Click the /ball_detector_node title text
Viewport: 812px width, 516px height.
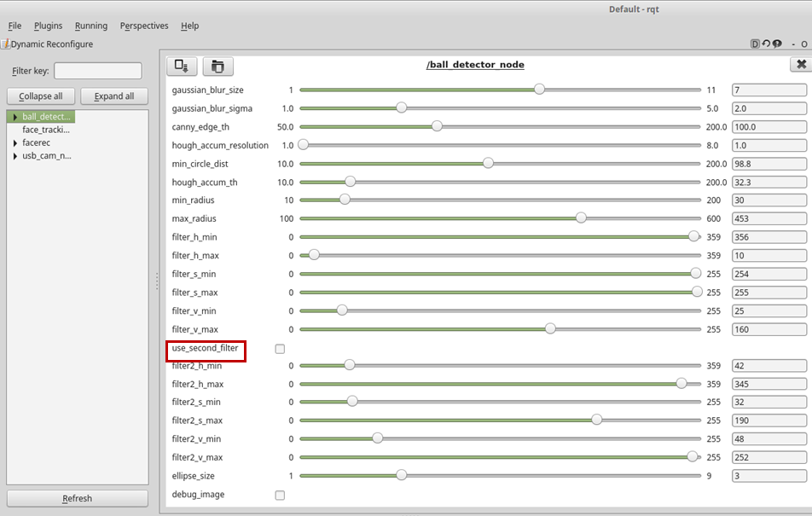click(475, 65)
